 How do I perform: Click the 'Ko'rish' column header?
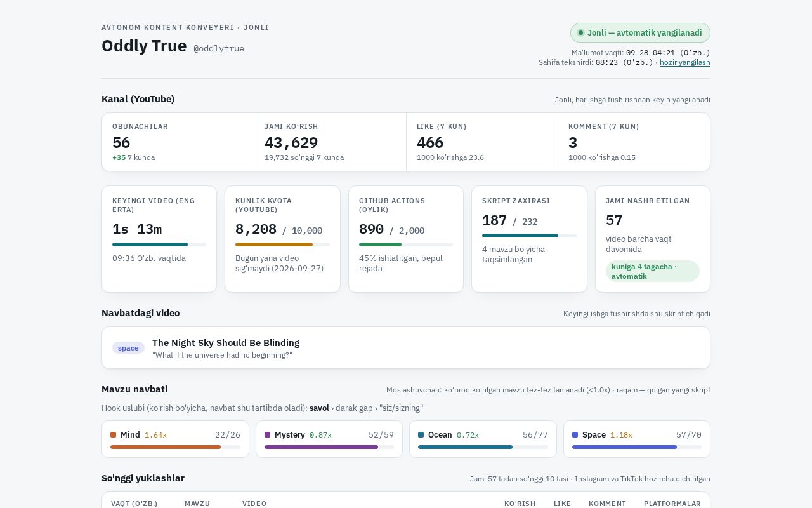(x=520, y=504)
